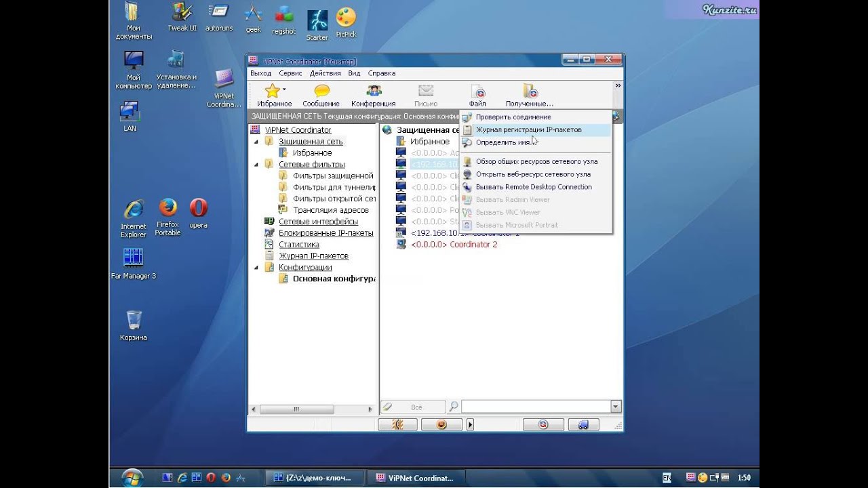The width and height of the screenshot is (868, 488).
Task: Open the regshot desktop icon
Action: [x=284, y=19]
